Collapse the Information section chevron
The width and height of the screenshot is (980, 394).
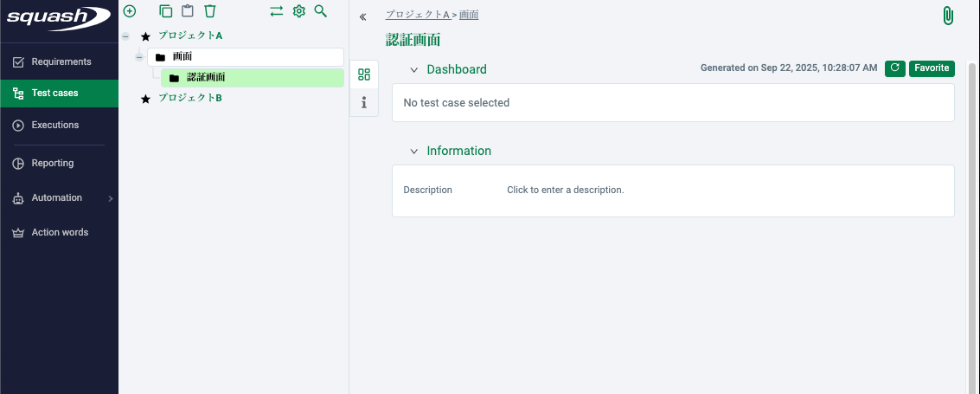tap(413, 152)
